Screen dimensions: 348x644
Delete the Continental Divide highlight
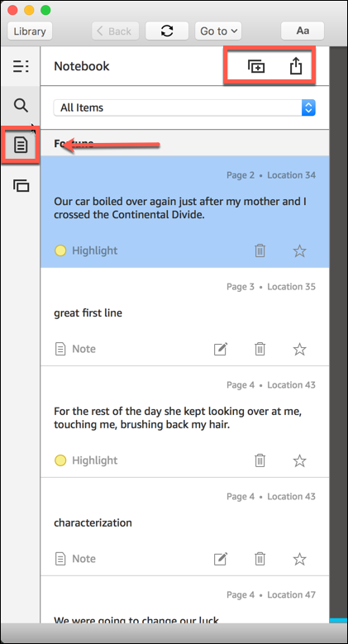[x=260, y=250]
